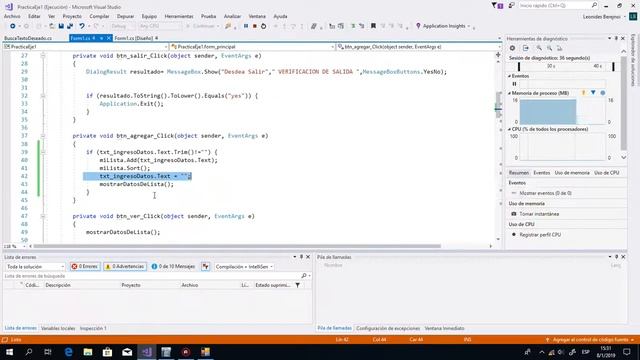Pause debugging with the Break All icon

click(x=246, y=26)
